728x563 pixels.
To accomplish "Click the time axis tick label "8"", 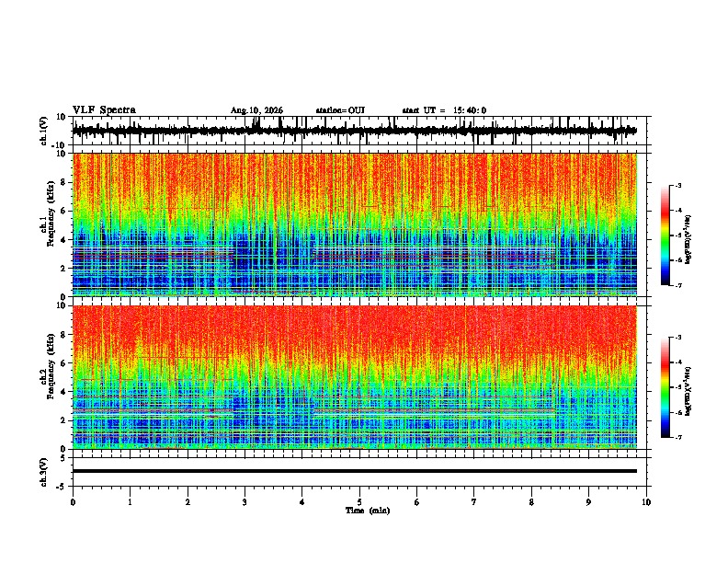I will tap(531, 502).
